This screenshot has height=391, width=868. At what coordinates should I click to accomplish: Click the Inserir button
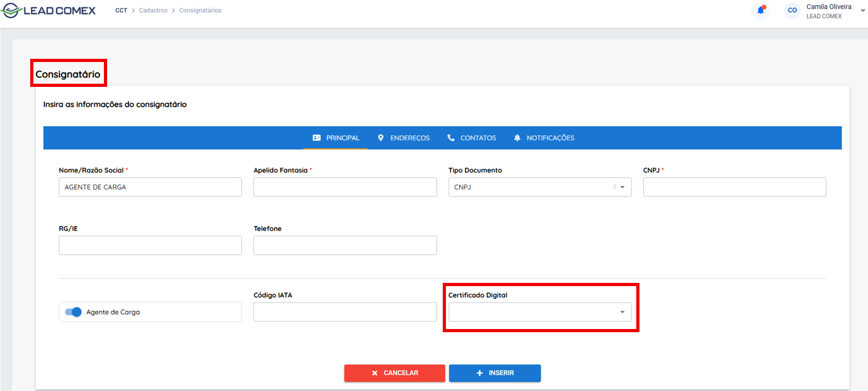tap(495, 373)
